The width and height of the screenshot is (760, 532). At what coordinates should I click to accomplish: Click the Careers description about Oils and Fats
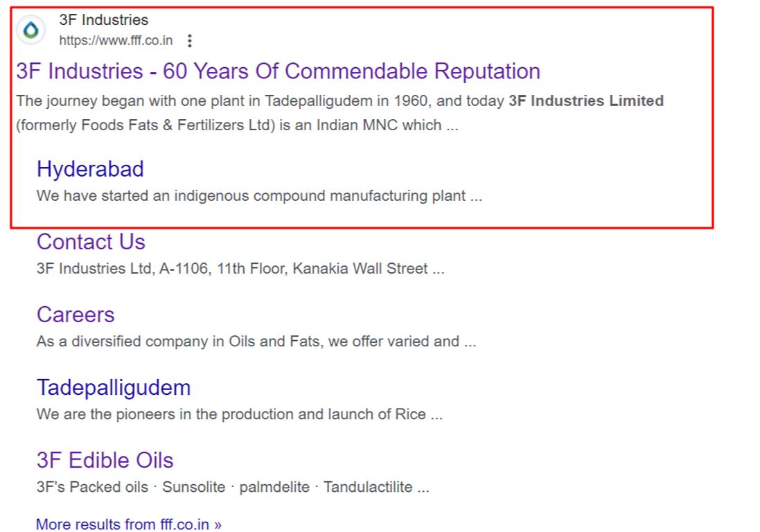pos(256,342)
